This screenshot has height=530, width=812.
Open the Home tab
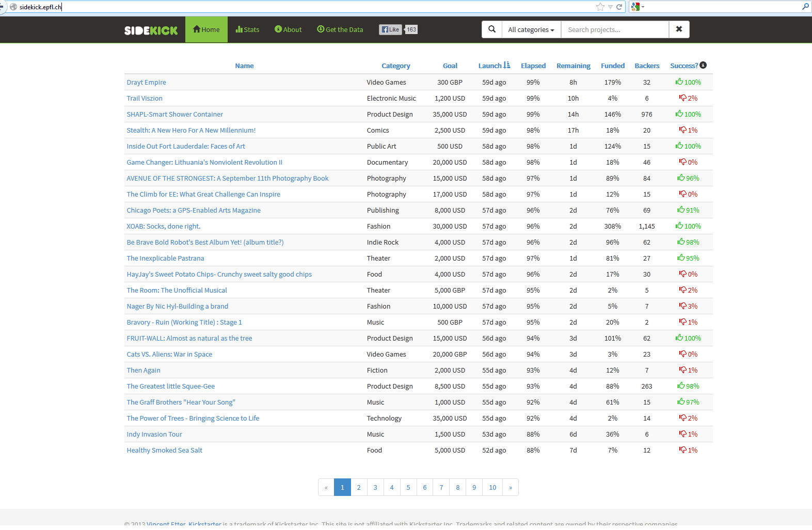coord(206,29)
